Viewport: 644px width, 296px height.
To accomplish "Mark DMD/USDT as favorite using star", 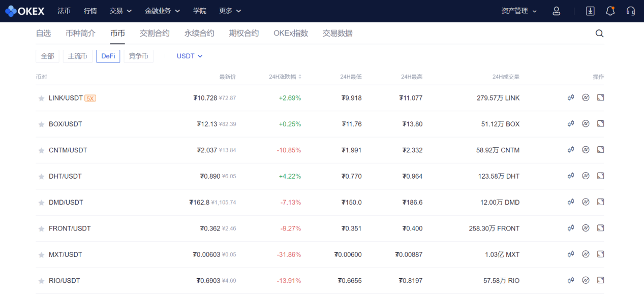I will coord(41,203).
